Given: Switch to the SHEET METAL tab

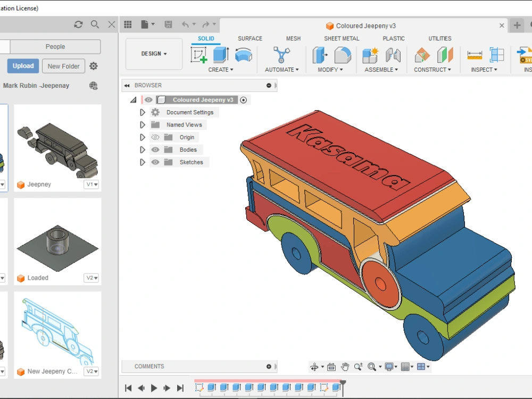Looking at the screenshot, I should click(342, 39).
